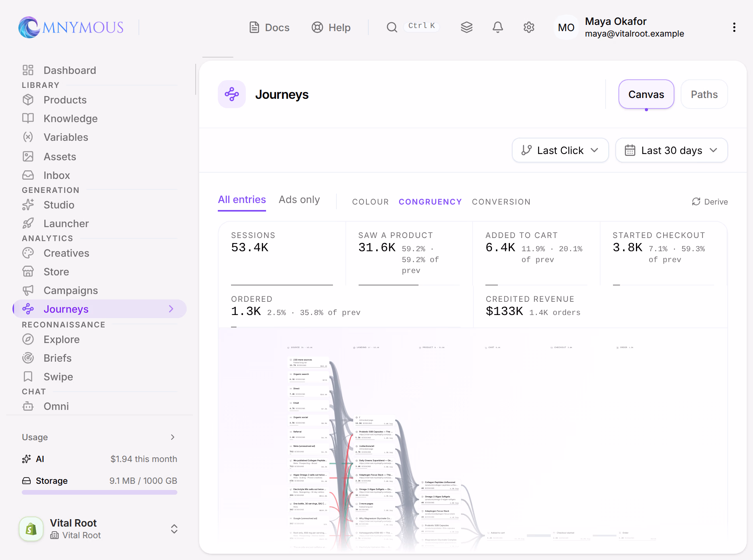
Task: Open the Omni chat bot icon
Action: pos(28,406)
